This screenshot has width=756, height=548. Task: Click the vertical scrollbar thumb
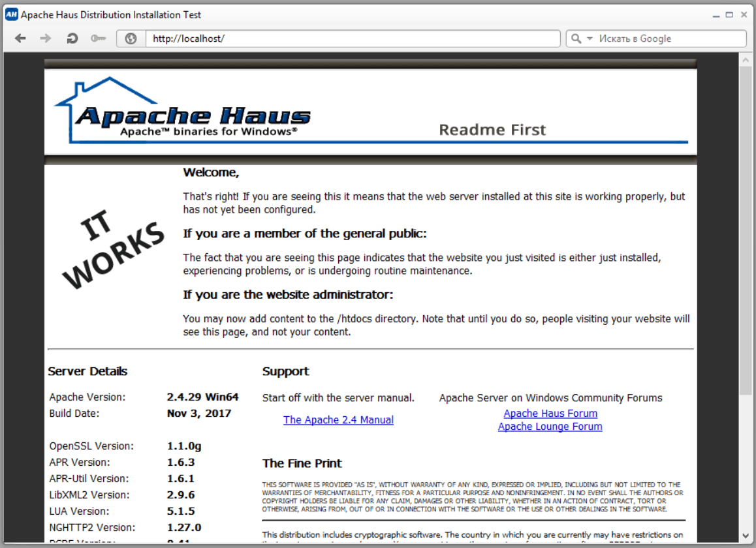click(746, 232)
